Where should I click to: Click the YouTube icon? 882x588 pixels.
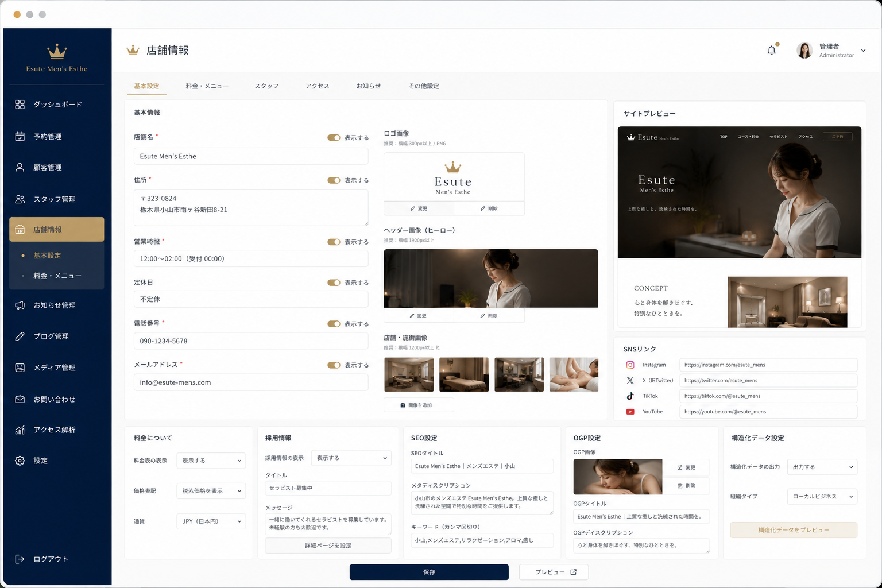(630, 412)
